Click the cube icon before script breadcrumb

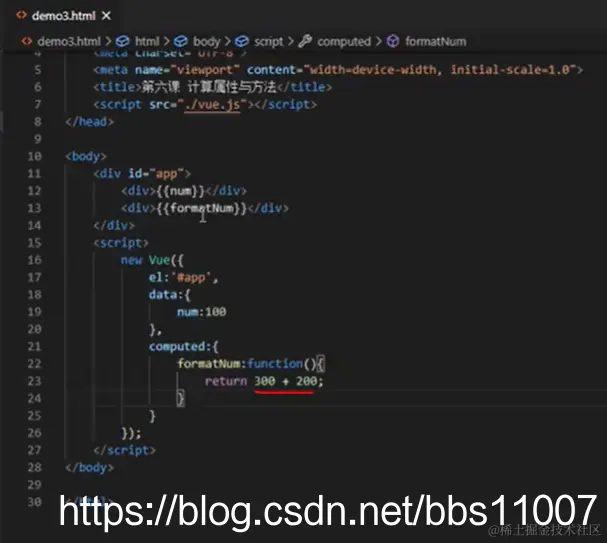coord(242,41)
